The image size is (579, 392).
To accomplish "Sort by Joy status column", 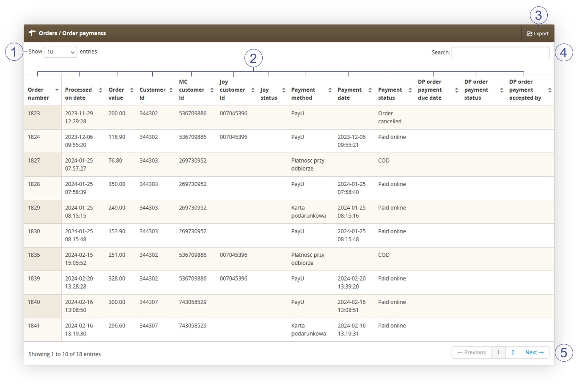I will (x=272, y=90).
